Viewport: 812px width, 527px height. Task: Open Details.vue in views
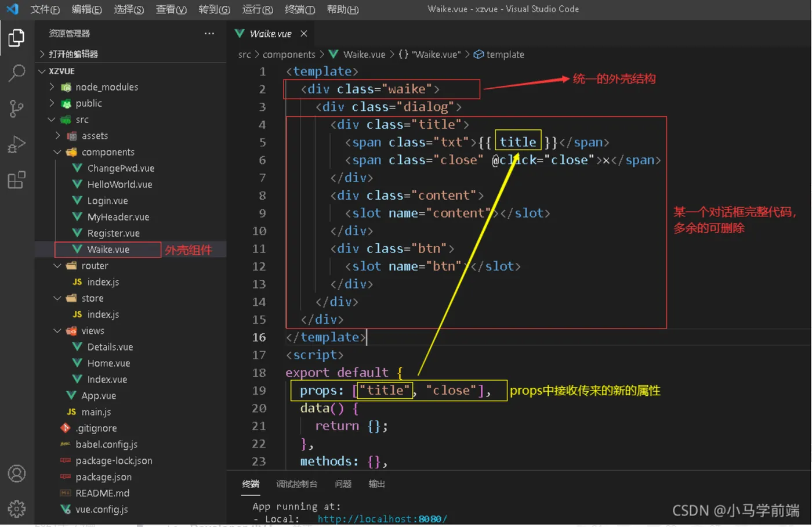[110, 346]
